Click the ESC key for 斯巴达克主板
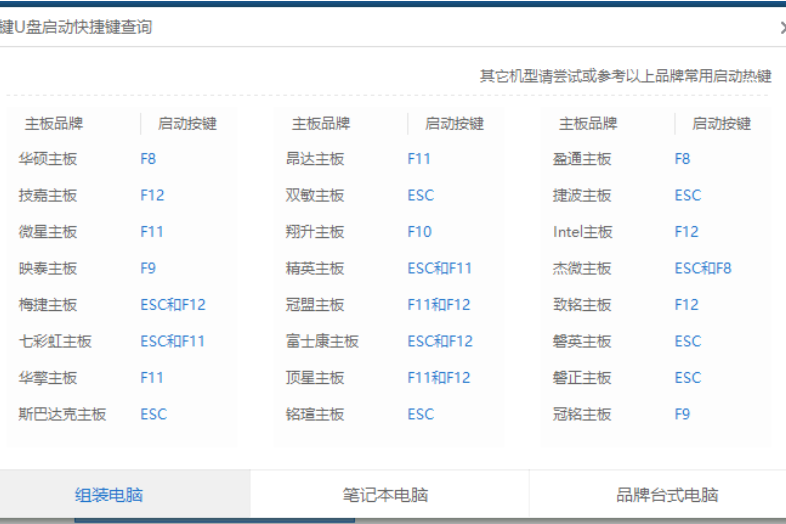 (x=153, y=414)
